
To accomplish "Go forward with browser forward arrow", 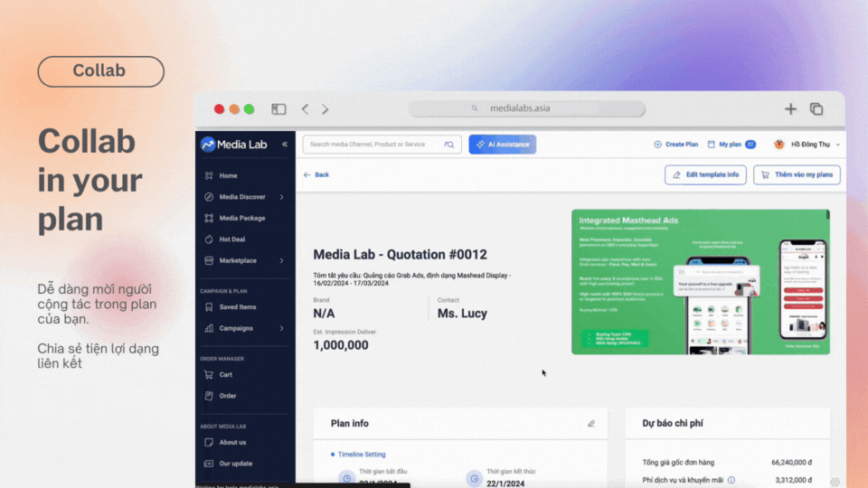I will pos(325,109).
